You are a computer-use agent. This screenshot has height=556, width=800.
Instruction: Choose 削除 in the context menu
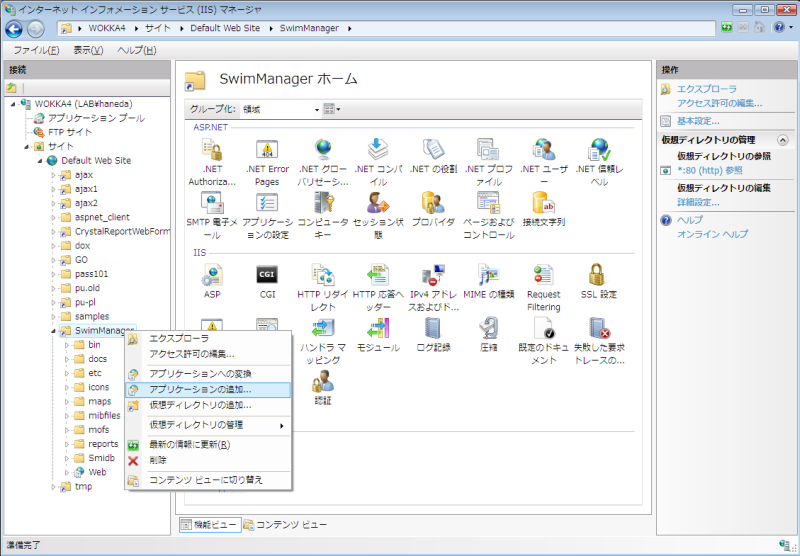208,461
